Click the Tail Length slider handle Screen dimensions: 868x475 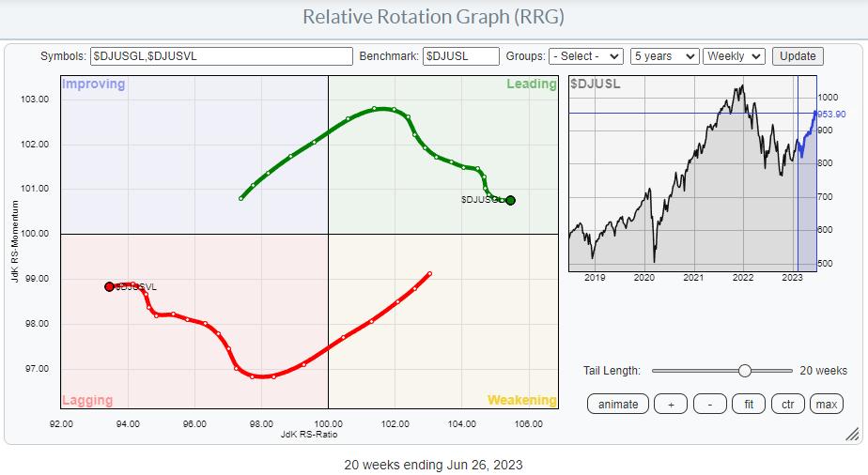point(745,371)
